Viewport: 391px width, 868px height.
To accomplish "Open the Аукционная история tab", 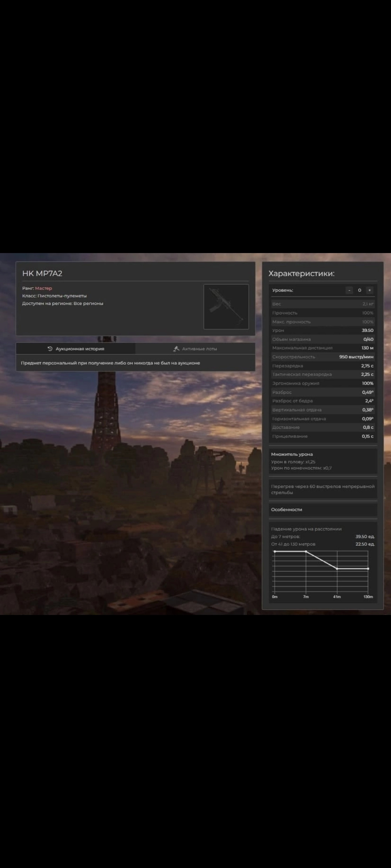I will click(76, 349).
